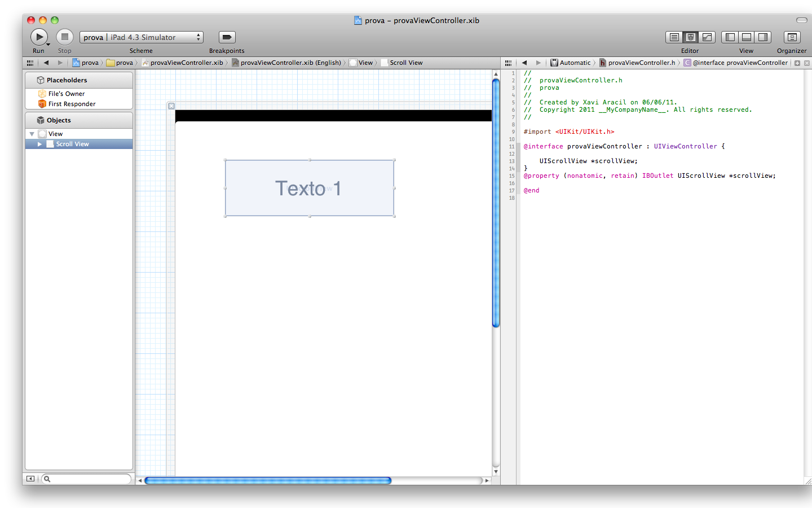Image resolution: width=812 pixels, height=508 pixels.
Task: Click the status black bar of the view
Action: [x=333, y=116]
